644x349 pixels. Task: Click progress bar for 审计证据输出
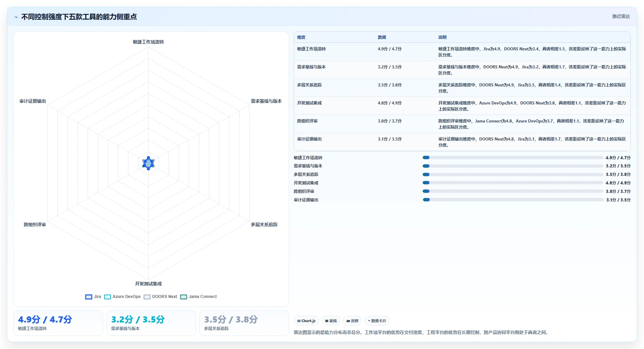tap(513, 200)
